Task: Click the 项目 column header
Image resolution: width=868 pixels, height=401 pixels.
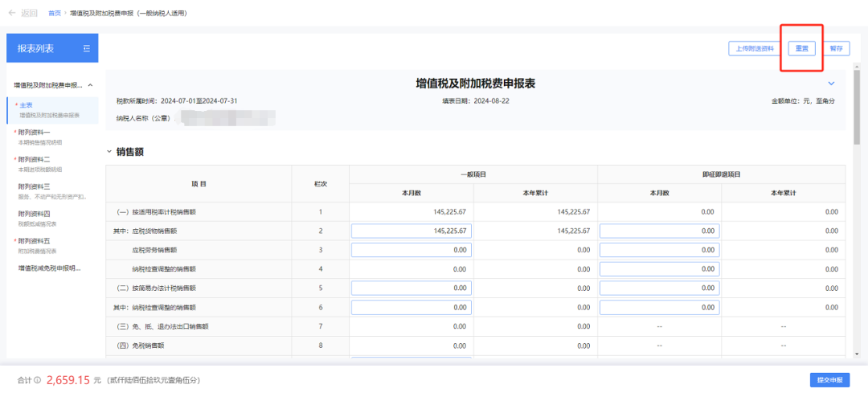Action: tap(199, 183)
